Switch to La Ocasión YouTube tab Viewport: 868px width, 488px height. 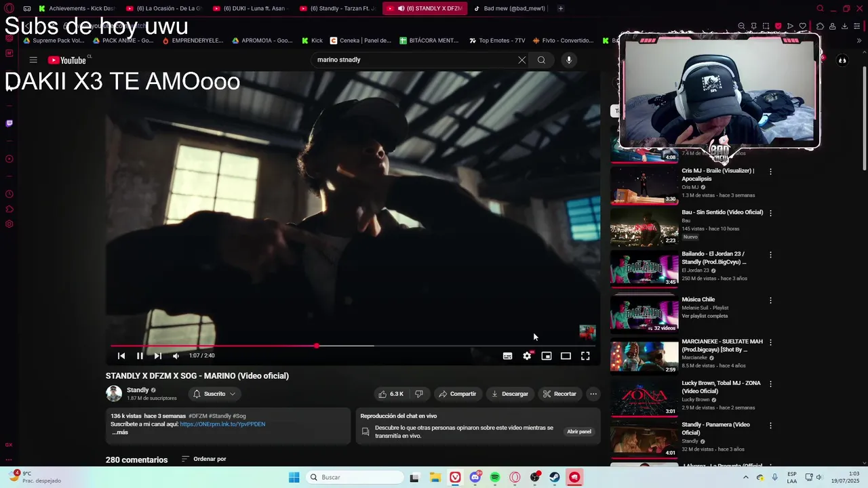(163, 8)
